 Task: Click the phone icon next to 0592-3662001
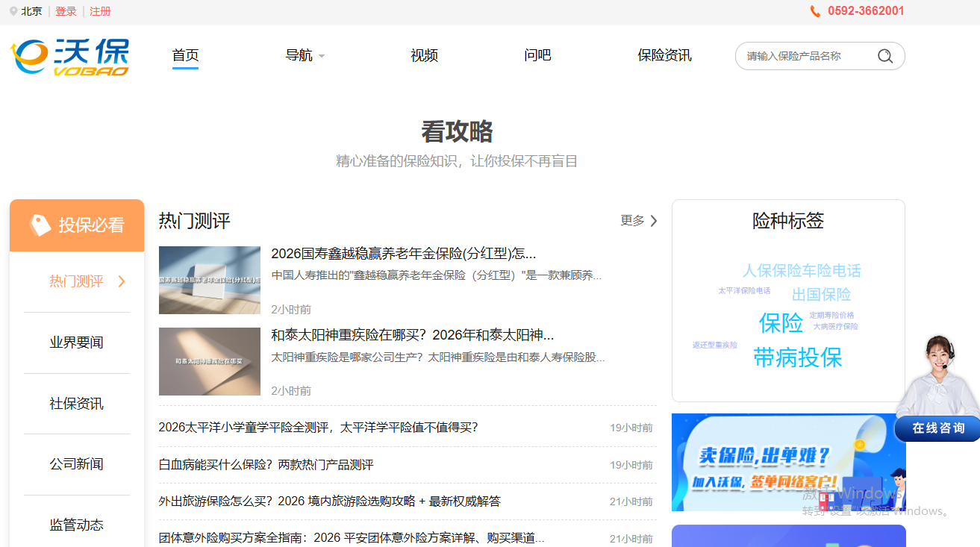815,11
